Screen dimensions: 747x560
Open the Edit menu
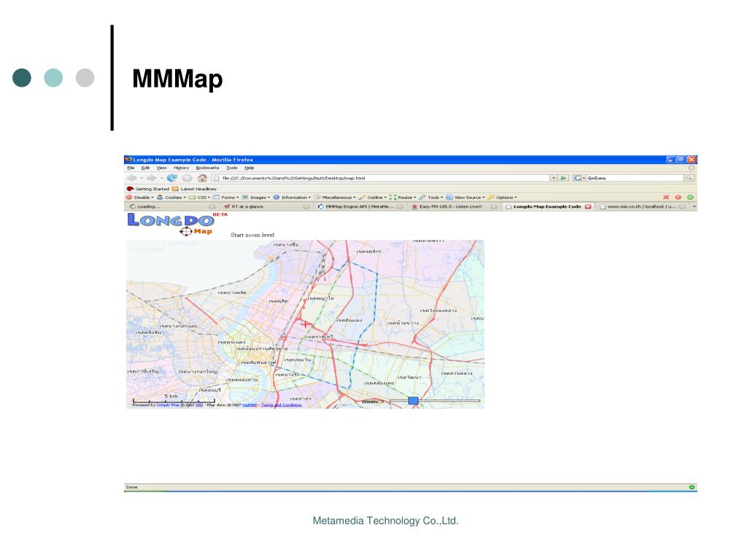[x=145, y=168]
